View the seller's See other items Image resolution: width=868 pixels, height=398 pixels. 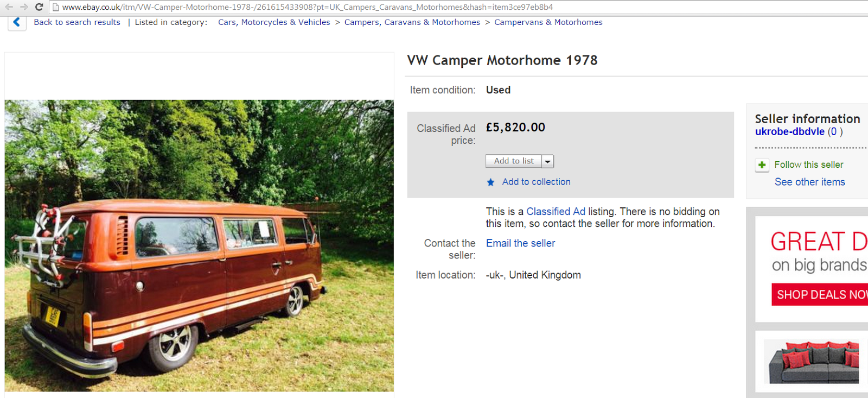click(810, 182)
